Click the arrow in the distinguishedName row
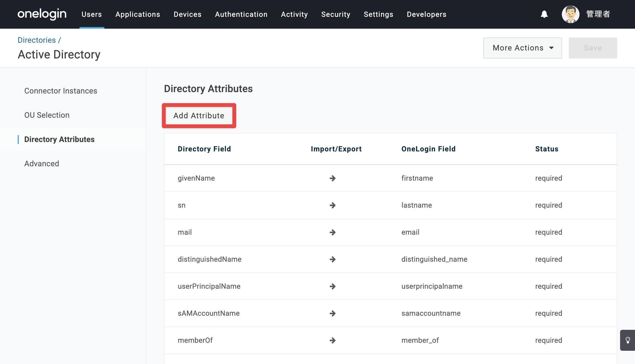Image resolution: width=635 pixels, height=364 pixels. 333,259
